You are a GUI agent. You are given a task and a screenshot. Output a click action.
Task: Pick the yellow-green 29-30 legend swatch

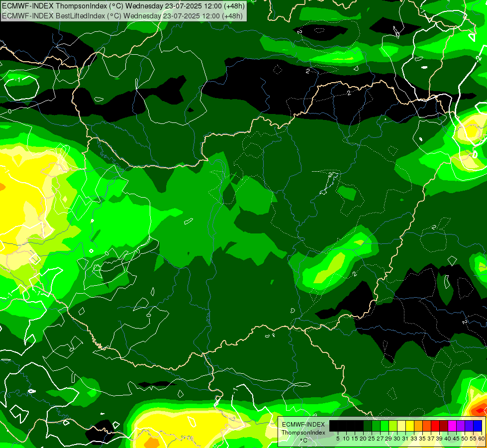coord(393,426)
